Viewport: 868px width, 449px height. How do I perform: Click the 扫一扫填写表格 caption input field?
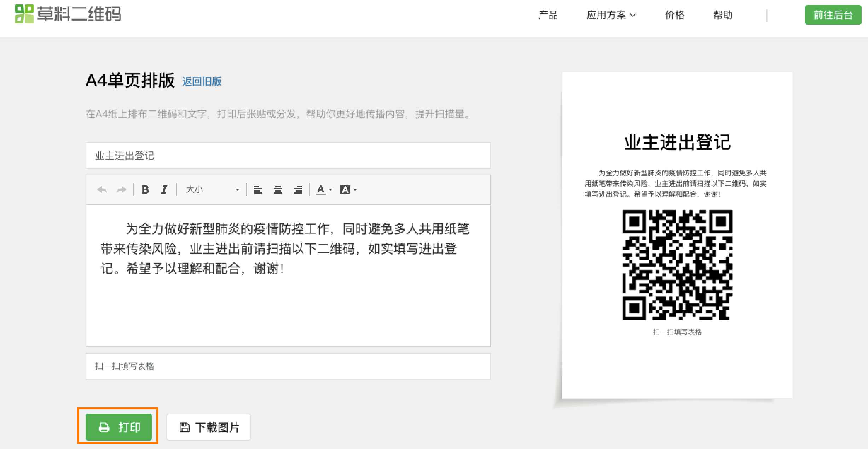(x=288, y=366)
